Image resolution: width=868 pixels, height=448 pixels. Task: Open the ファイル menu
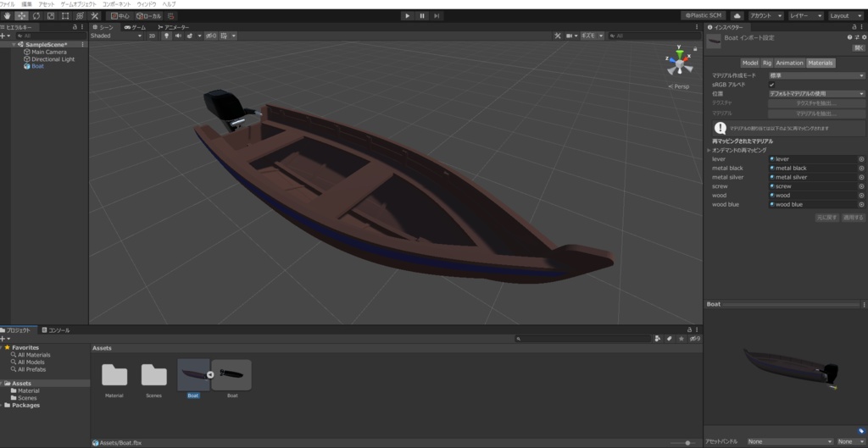point(7,4)
